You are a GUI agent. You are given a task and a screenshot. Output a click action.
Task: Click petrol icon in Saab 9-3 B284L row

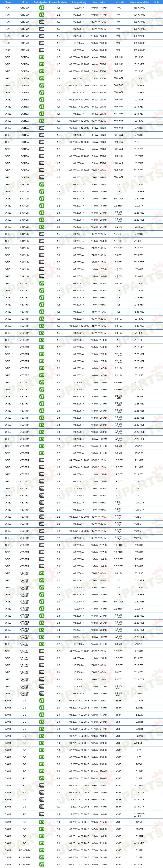click(x=41, y=764)
